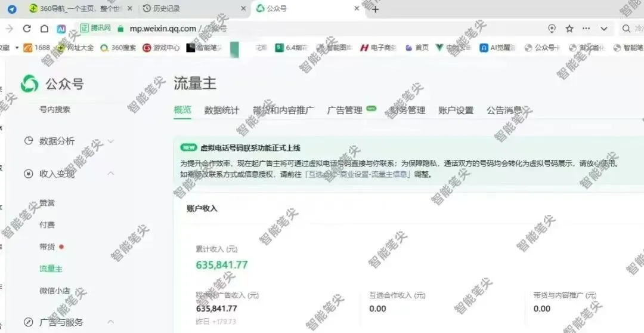The image size is (644, 333).
Task: Open 付费 in the sidebar
Action: point(47,225)
